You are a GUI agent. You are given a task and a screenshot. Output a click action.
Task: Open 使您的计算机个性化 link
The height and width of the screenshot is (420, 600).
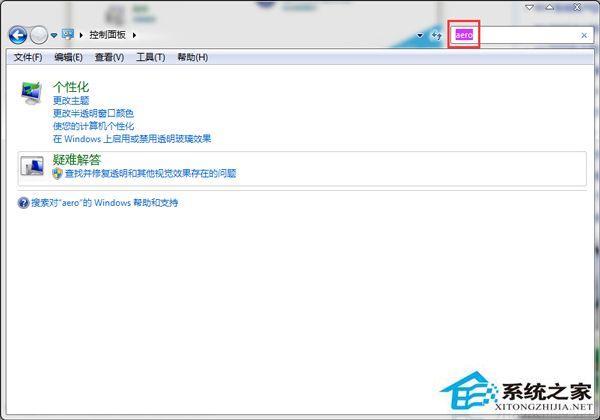(93, 126)
